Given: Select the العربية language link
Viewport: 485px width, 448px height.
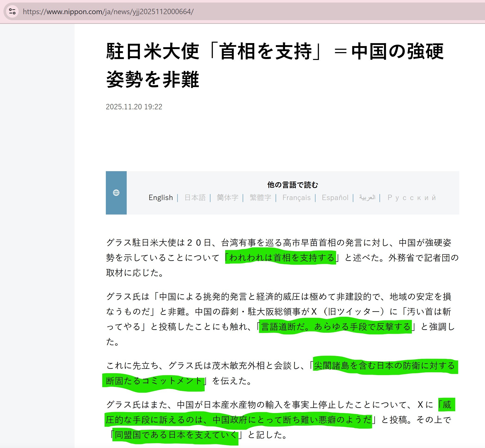Looking at the screenshot, I should tap(367, 197).
